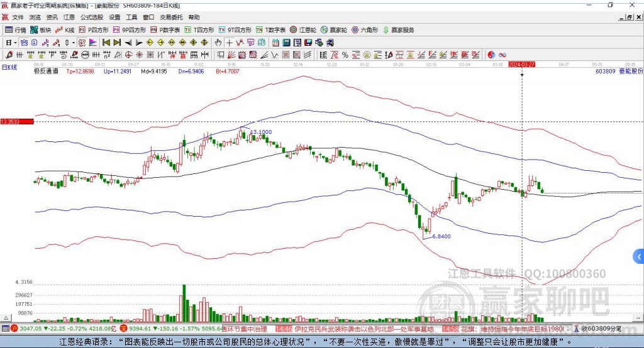Click the Dn=6.9406 indicator value
Viewport: 644px width, 348px height.
pos(191,72)
